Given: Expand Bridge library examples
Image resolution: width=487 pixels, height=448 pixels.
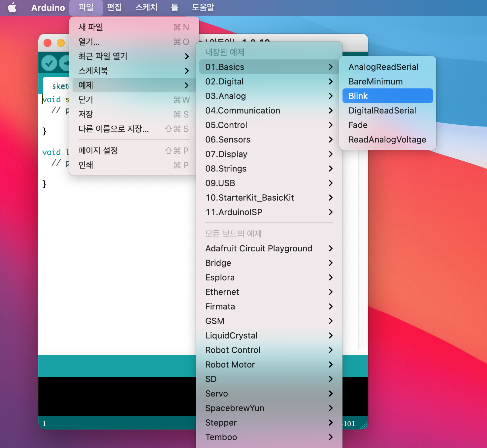Looking at the screenshot, I should pyautogui.click(x=269, y=263).
